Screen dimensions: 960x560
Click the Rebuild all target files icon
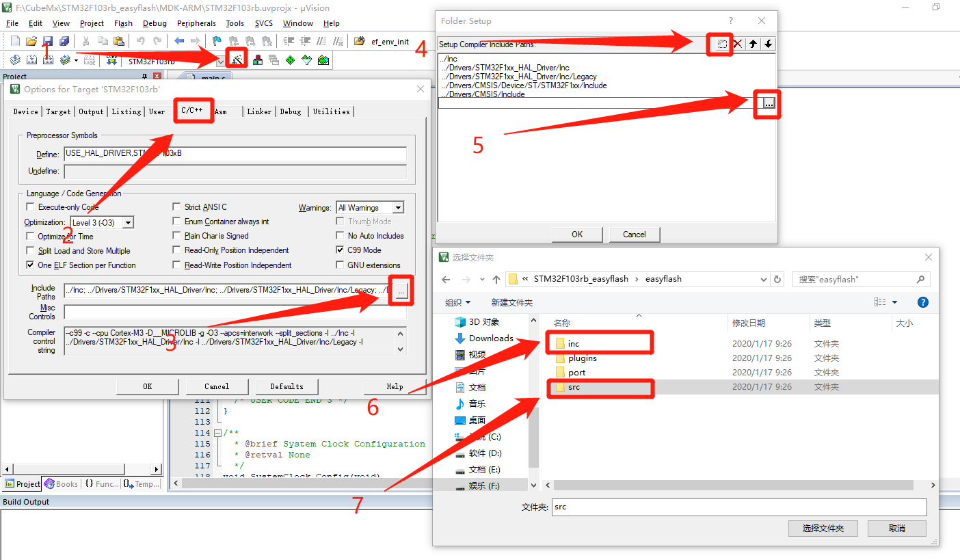(48, 59)
